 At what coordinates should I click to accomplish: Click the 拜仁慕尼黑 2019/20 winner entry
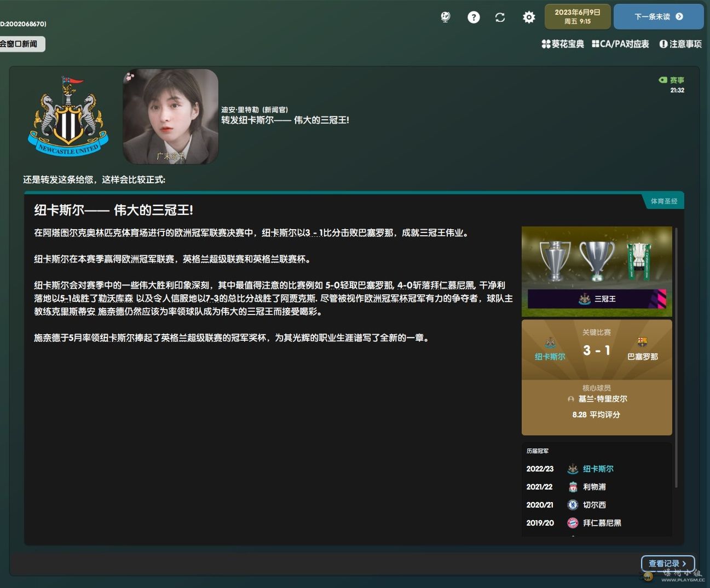point(602,523)
